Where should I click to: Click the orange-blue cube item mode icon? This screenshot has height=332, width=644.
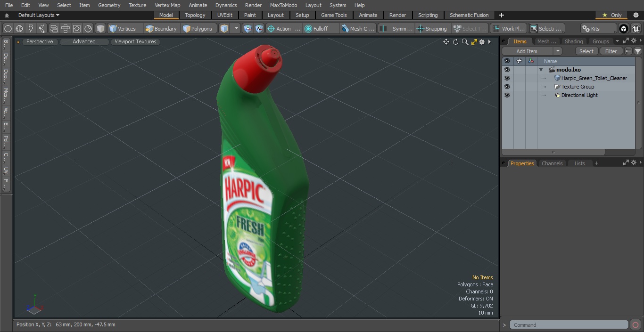[x=224, y=29]
